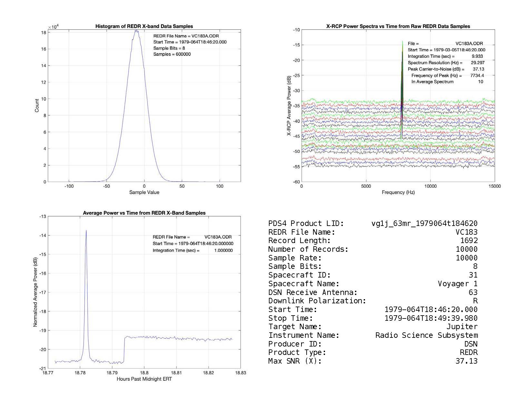This screenshot has height=411, width=532.
Task: Click the 'Spacecraft Name:' row label
Action: tap(304, 284)
